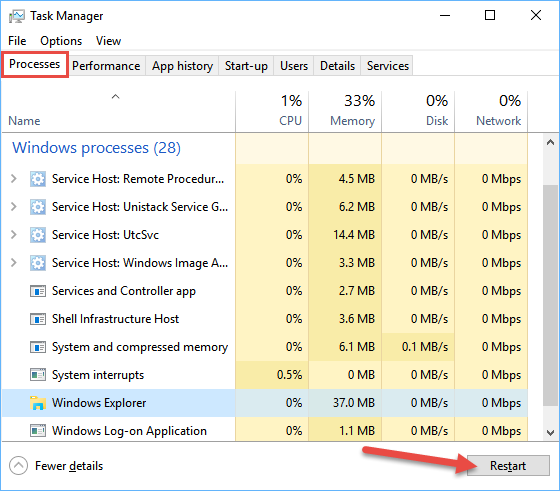Click the Restart button

(508, 466)
